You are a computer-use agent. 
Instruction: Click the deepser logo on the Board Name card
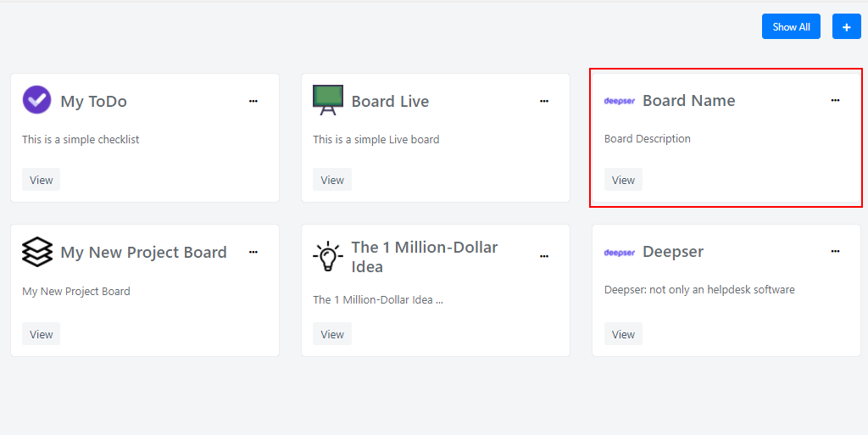tap(620, 101)
